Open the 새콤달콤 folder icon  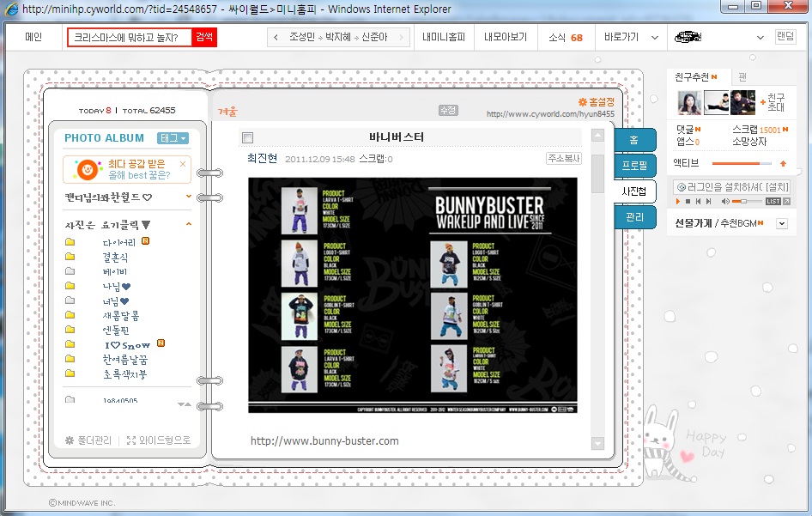[70, 314]
